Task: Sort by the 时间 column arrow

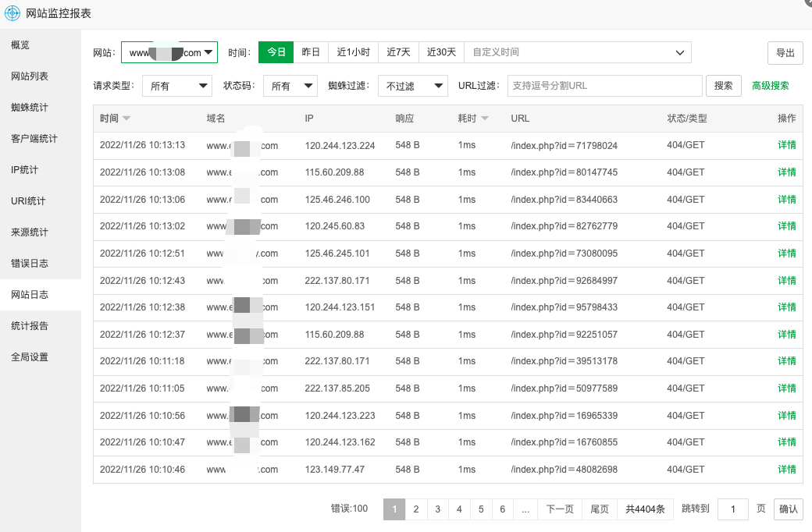Action: click(x=126, y=119)
